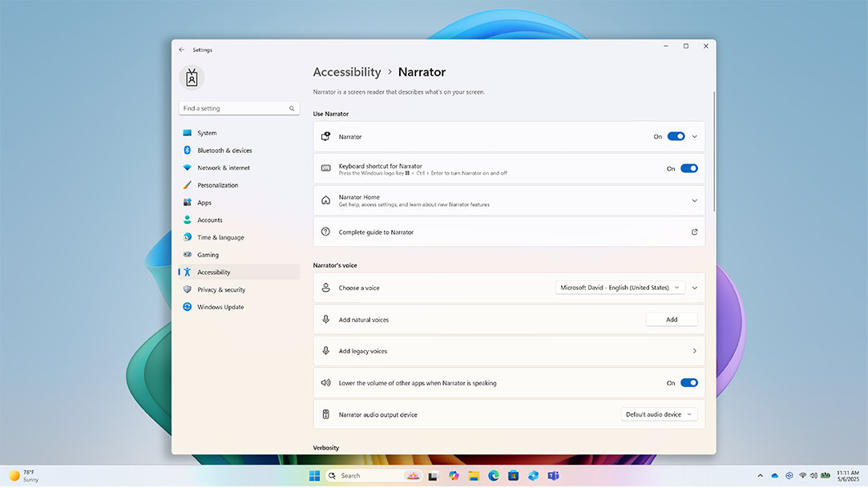The width and height of the screenshot is (868, 488).
Task: Turn off the Narrator toggle
Action: [676, 137]
